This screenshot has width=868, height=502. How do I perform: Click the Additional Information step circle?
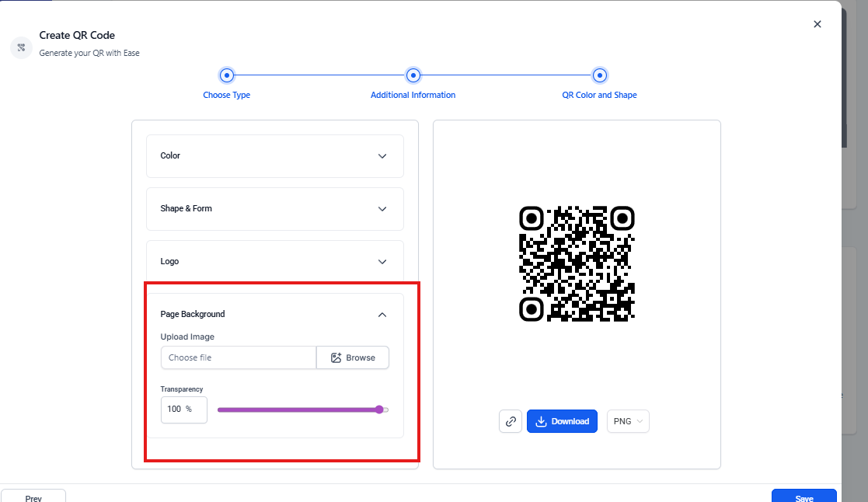[413, 75]
